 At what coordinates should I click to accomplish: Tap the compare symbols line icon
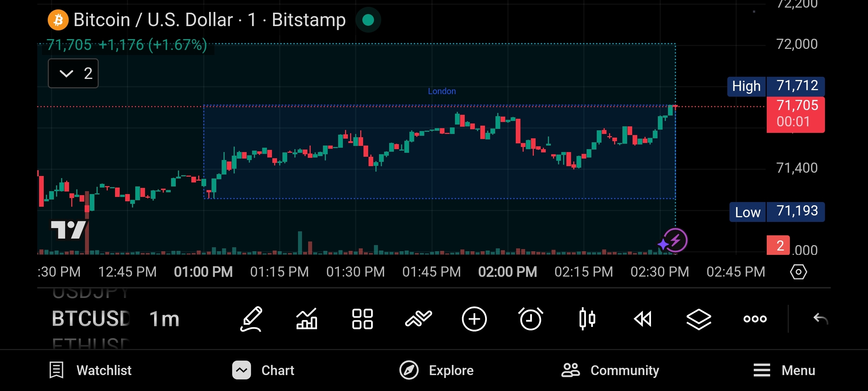point(418,319)
